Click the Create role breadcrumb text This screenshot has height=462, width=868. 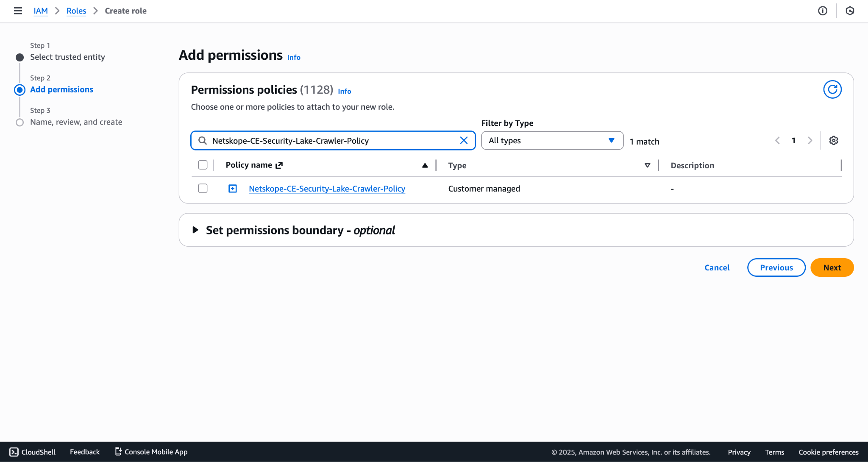pyautogui.click(x=125, y=11)
